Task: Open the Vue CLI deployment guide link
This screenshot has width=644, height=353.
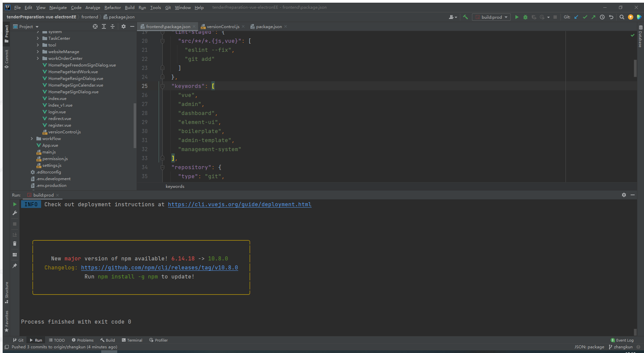Action: tap(239, 205)
